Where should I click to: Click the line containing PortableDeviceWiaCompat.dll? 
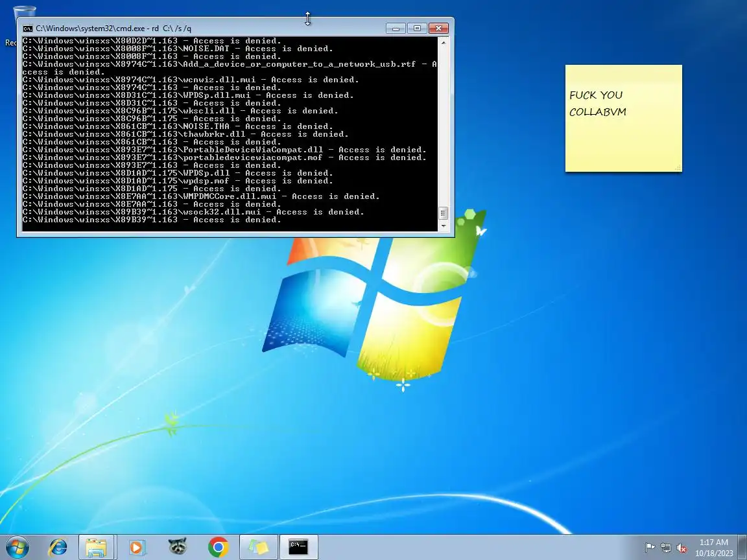click(x=224, y=150)
